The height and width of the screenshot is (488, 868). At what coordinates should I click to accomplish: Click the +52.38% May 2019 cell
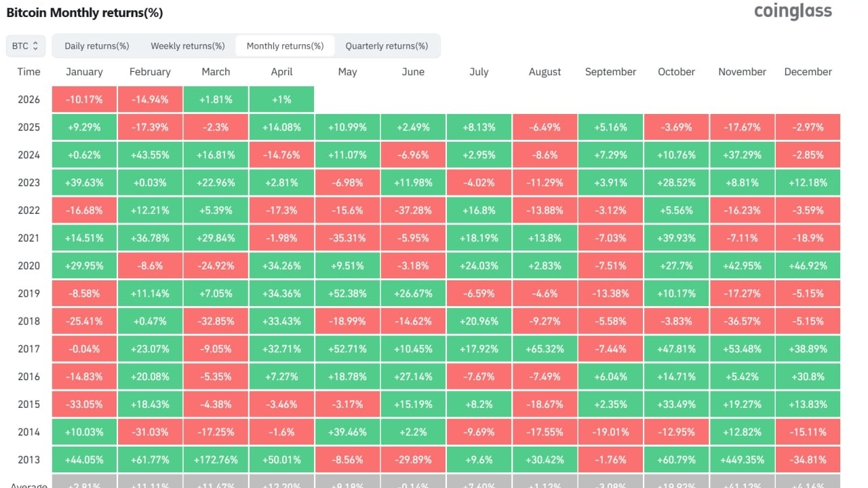[347, 294]
